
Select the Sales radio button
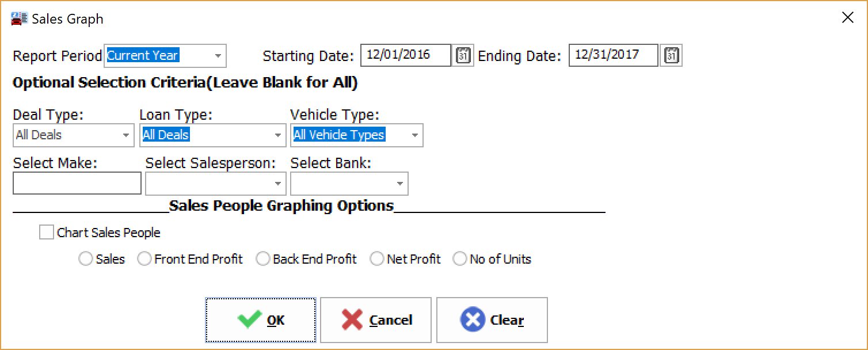pyautogui.click(x=86, y=258)
